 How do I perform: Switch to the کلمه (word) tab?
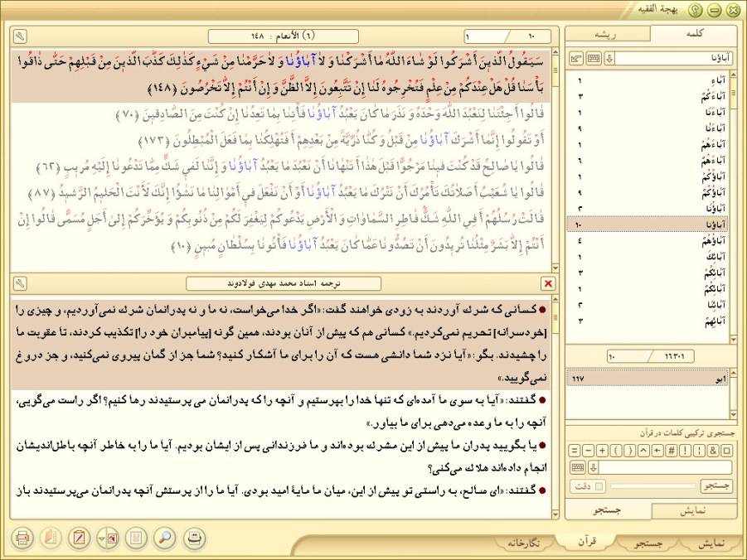click(x=694, y=33)
